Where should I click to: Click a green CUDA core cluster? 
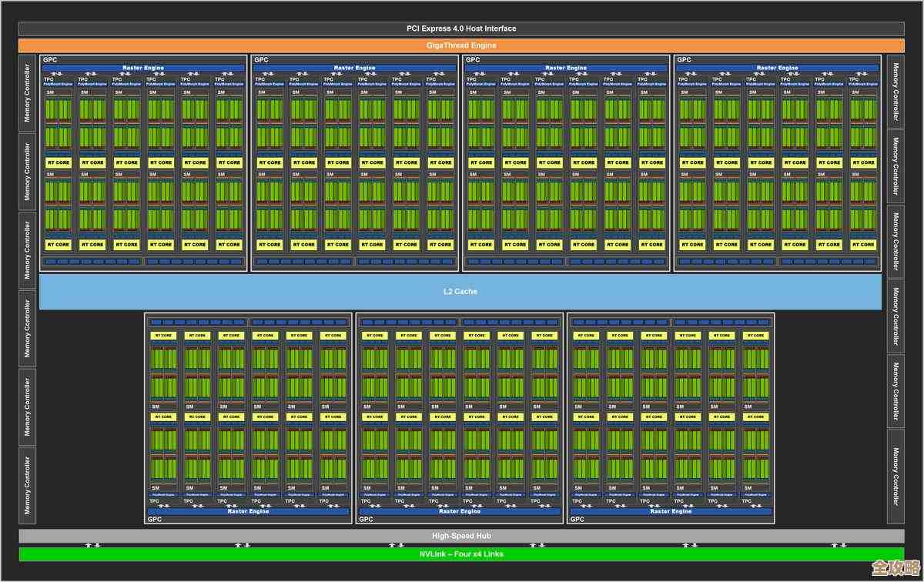[x=58, y=112]
